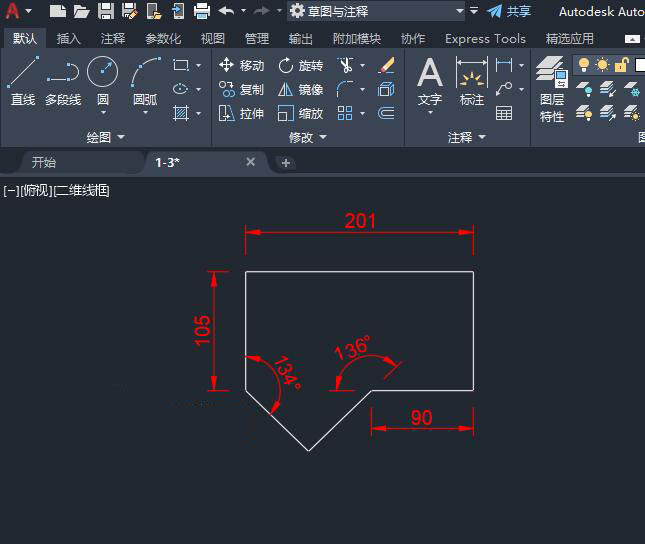Viewport: 645px width, 544px height.
Task: Click the Offset icon
Action: [x=386, y=113]
